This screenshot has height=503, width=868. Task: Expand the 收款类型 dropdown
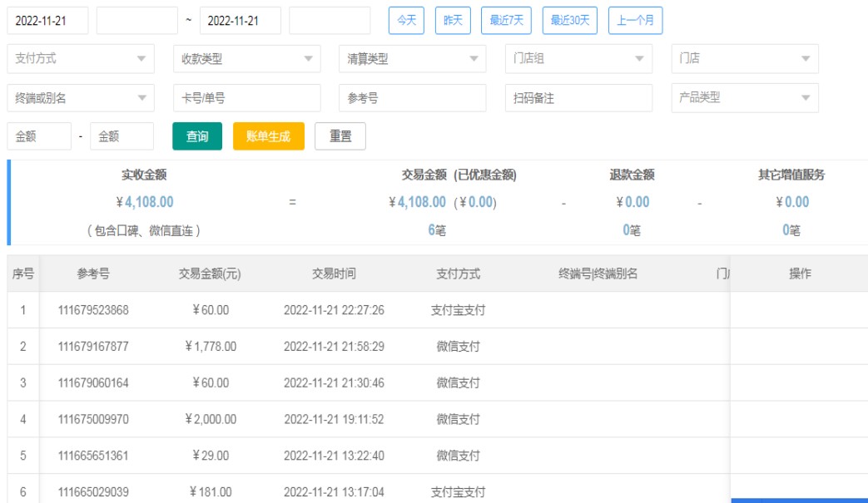(x=246, y=59)
